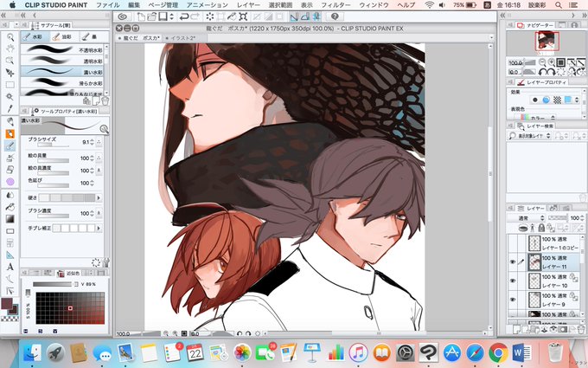Show layer レイヤー 1 のコピー visibility box
This screenshot has height=368, width=588.
click(513, 243)
